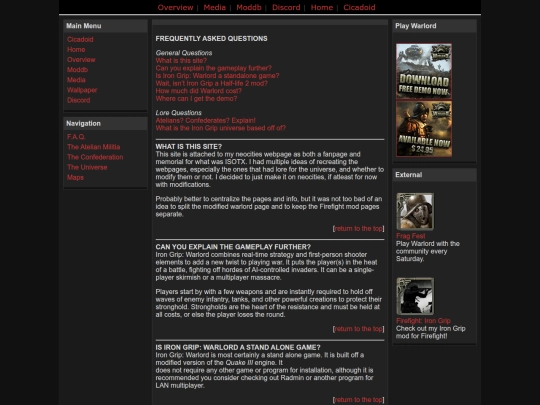
Task: Select Moddb in the Main Menu sidebar
Action: tap(77, 70)
